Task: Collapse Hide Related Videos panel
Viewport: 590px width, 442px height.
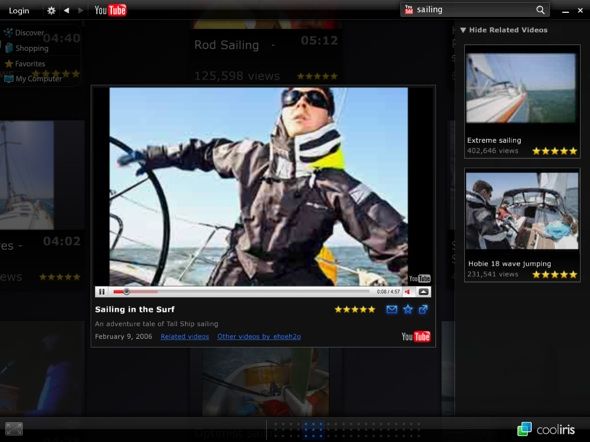Action: tap(504, 30)
